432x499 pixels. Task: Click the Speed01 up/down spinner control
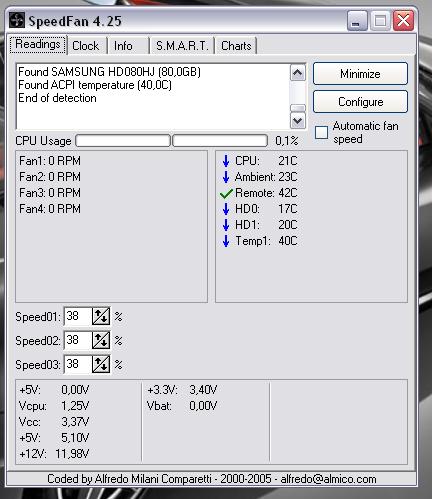(x=101, y=316)
